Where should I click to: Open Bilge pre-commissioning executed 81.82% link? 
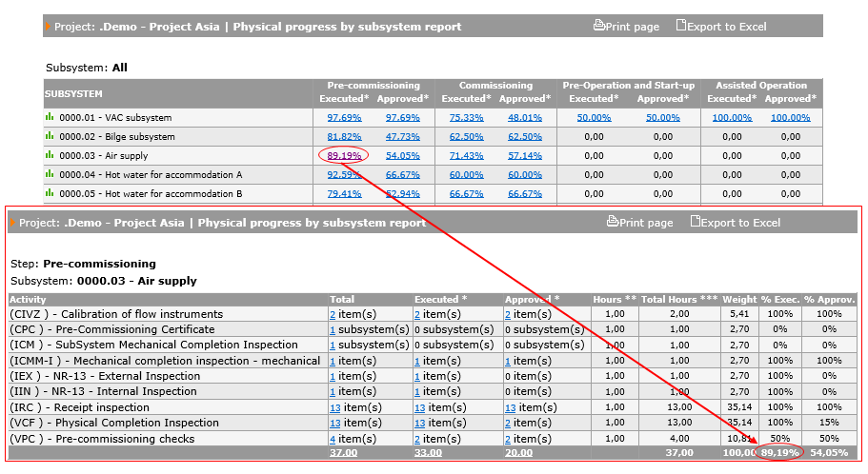[344, 137]
